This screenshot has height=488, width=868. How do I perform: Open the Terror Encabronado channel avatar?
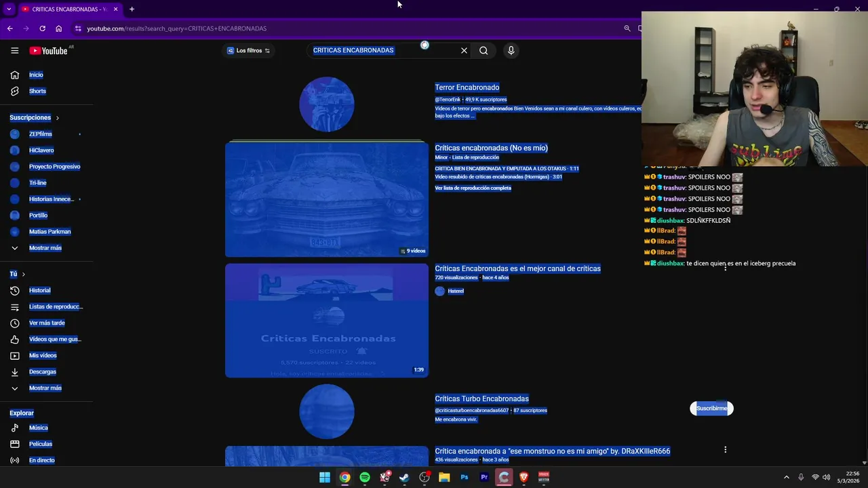327,104
